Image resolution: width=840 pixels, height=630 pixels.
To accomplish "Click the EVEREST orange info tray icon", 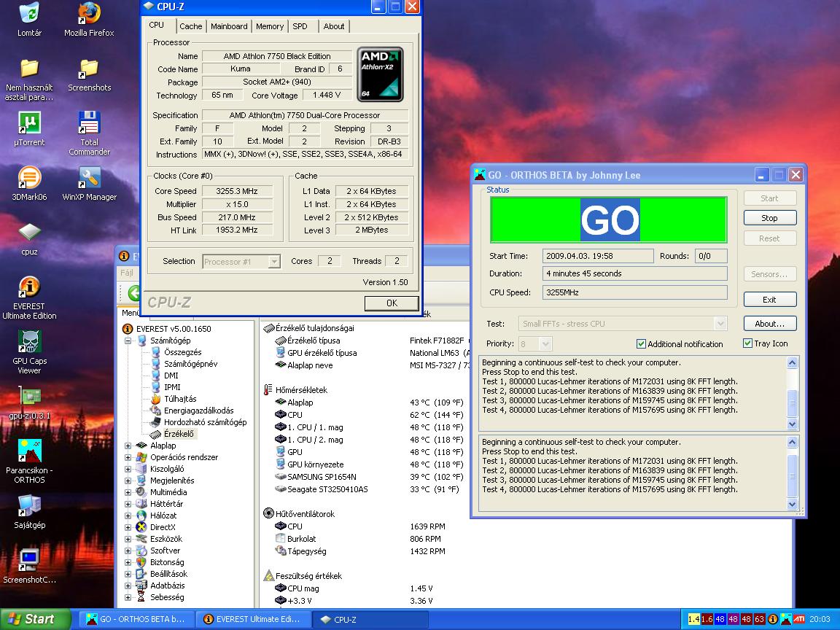I will click(773, 619).
